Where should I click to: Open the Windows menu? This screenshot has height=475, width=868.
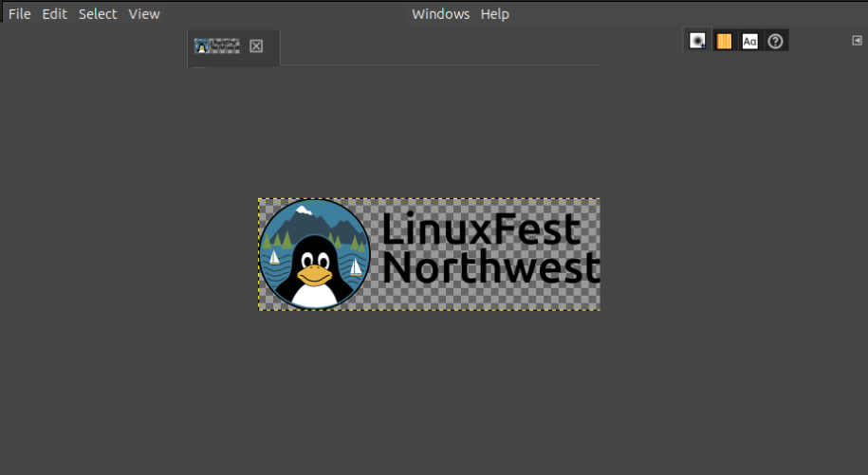click(441, 14)
